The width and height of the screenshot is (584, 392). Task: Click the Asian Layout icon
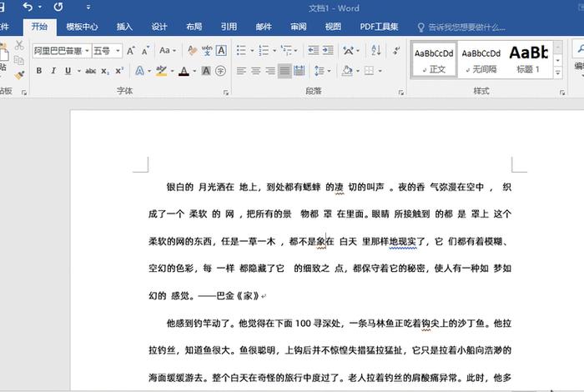point(348,50)
